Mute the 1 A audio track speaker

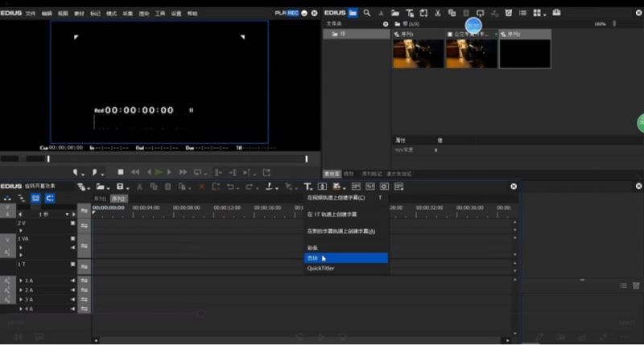[x=72, y=281]
